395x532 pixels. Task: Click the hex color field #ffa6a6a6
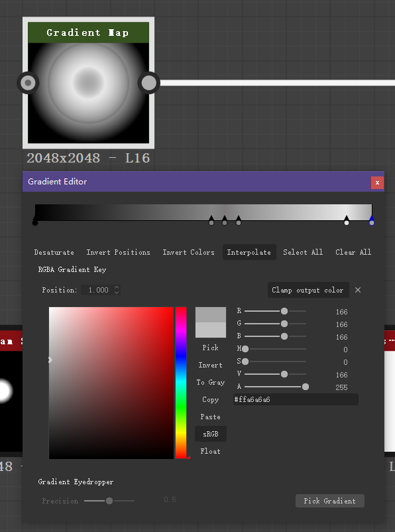tap(296, 399)
